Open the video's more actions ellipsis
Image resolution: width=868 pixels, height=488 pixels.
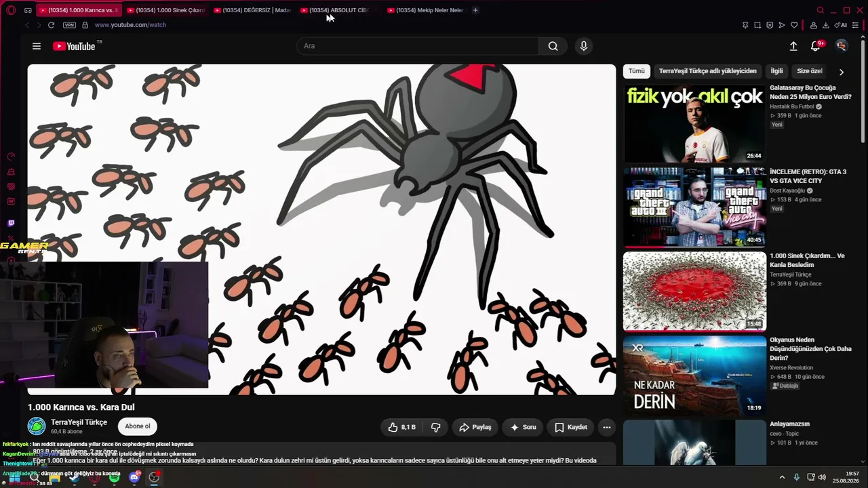[607, 427]
